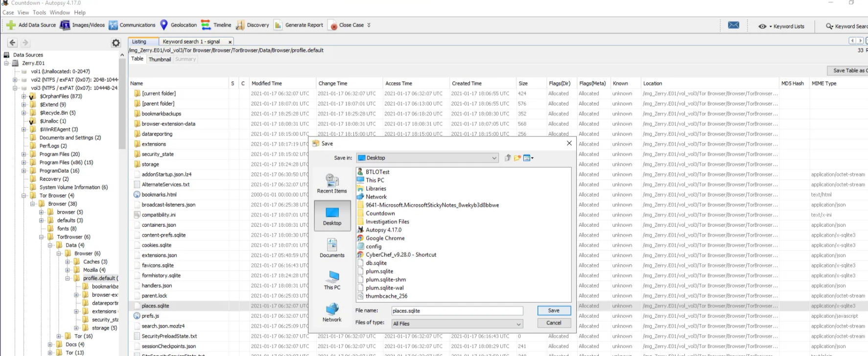Select plum.sqlite in Save dialog list
868x356 pixels.
tap(375, 271)
